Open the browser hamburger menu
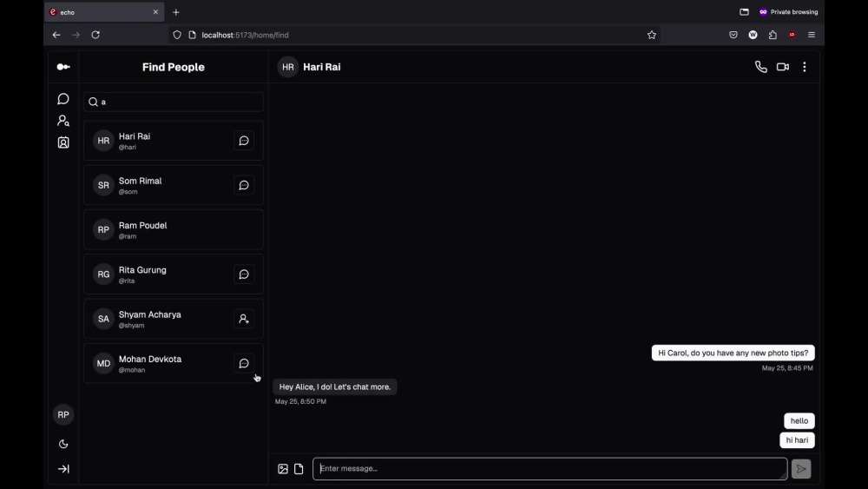Viewport: 868px width, 489px height. click(x=812, y=35)
